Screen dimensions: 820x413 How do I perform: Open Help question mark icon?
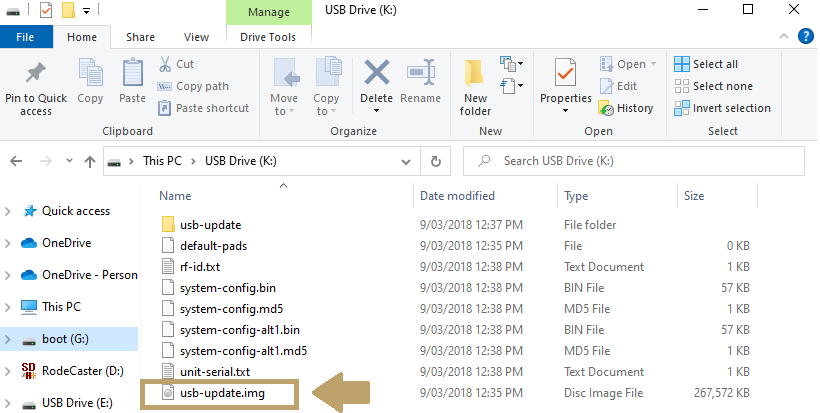coord(806,36)
